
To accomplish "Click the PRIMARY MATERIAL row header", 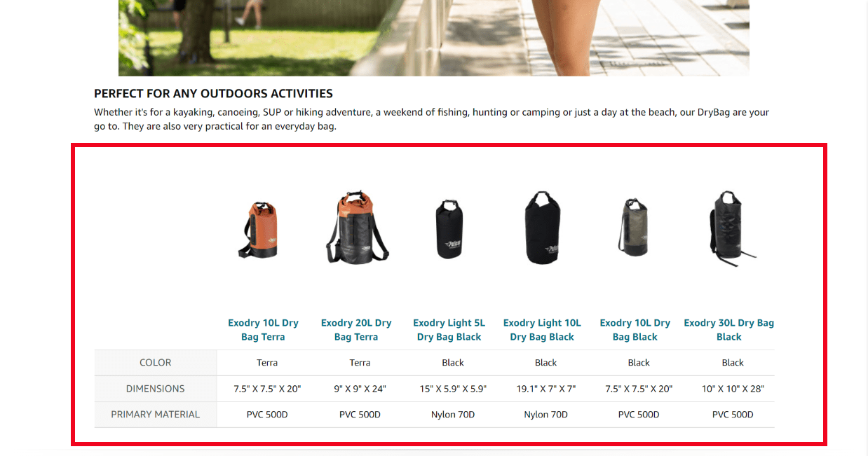I will point(156,415).
